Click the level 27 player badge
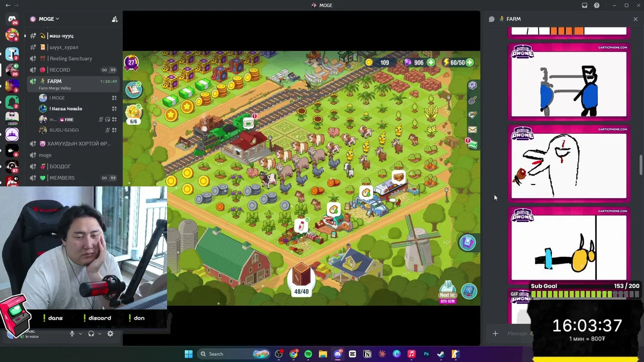 [131, 62]
